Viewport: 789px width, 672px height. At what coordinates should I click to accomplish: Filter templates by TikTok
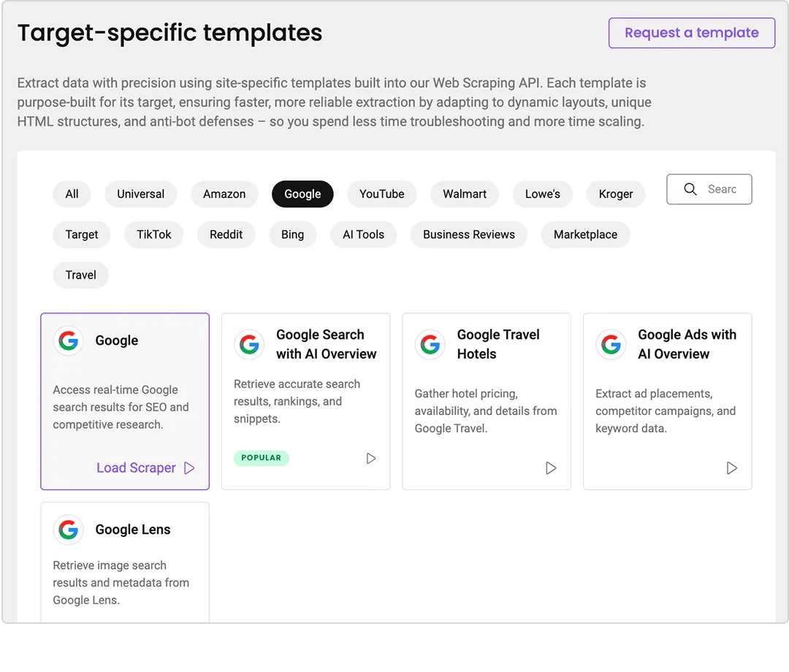tap(154, 234)
